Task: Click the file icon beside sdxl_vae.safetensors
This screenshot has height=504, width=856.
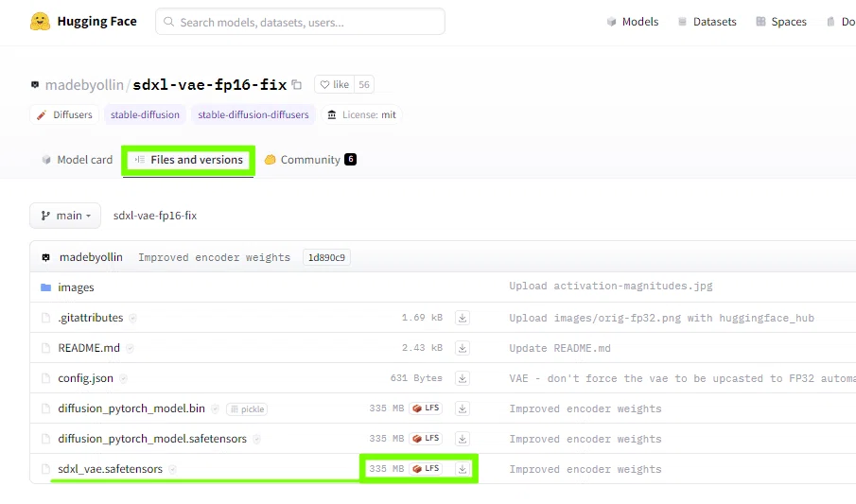Action: (x=45, y=469)
